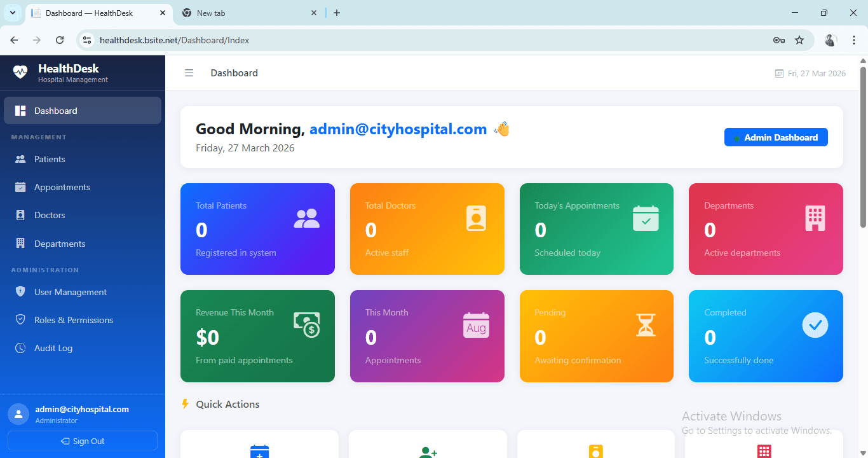Switch to the New tab browser tab
Image resolution: width=868 pixels, height=458 pixels.
(249, 13)
